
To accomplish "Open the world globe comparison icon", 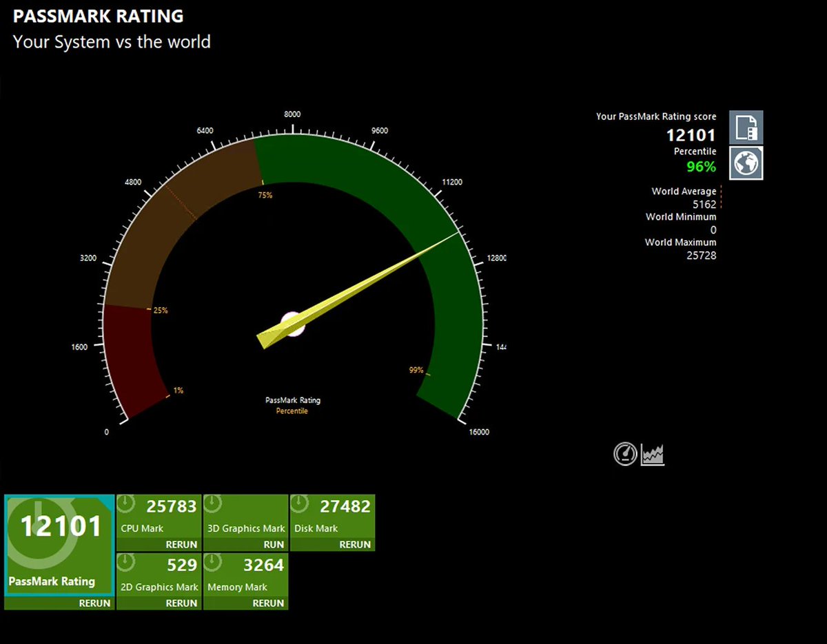I will (x=746, y=163).
